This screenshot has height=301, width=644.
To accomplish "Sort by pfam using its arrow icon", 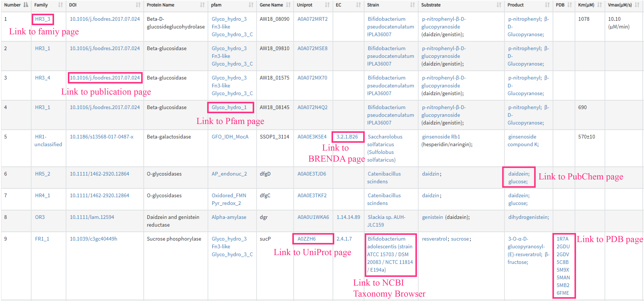I will [x=251, y=5].
